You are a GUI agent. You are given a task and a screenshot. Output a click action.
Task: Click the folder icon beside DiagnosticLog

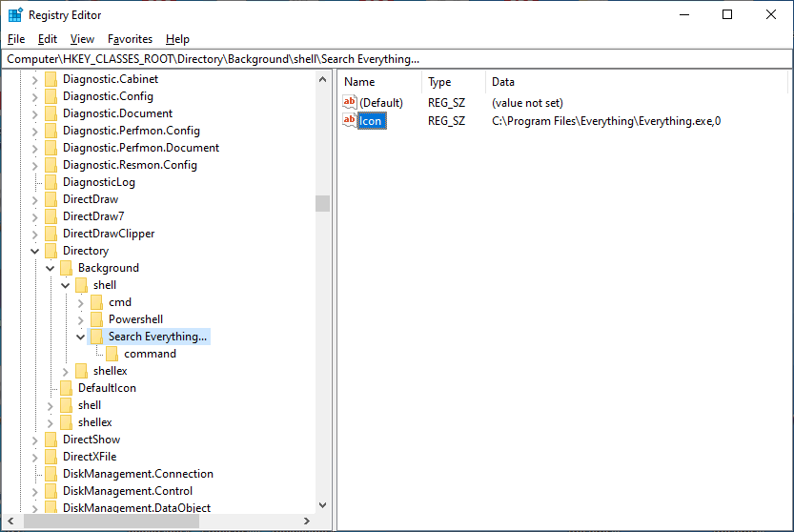(51, 182)
